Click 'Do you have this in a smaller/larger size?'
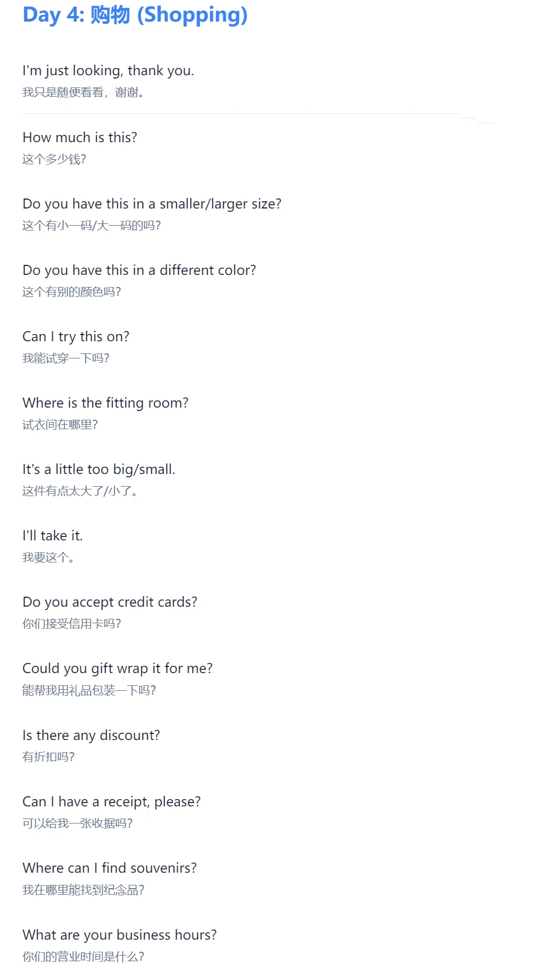Image resolution: width=539 pixels, height=980 pixels. coord(152,204)
